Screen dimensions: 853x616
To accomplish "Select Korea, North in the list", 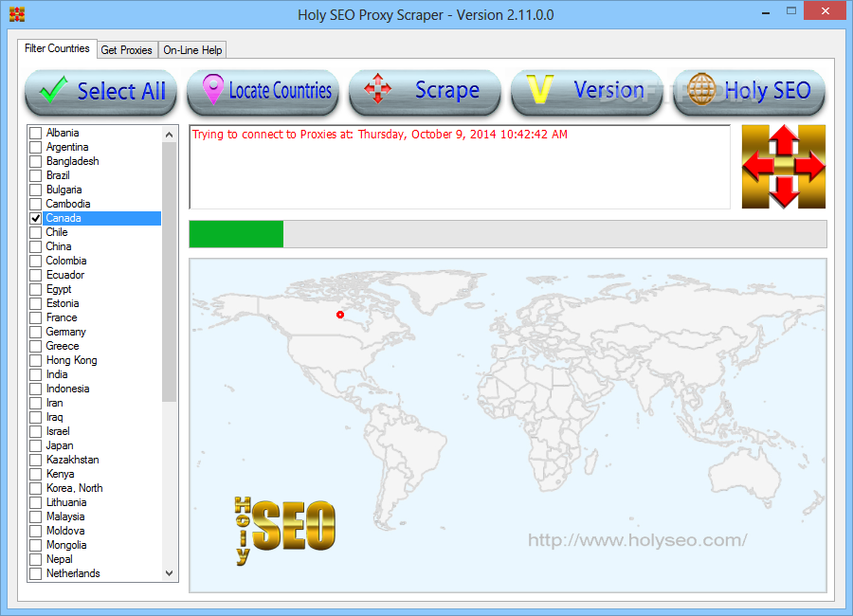I will (75, 488).
